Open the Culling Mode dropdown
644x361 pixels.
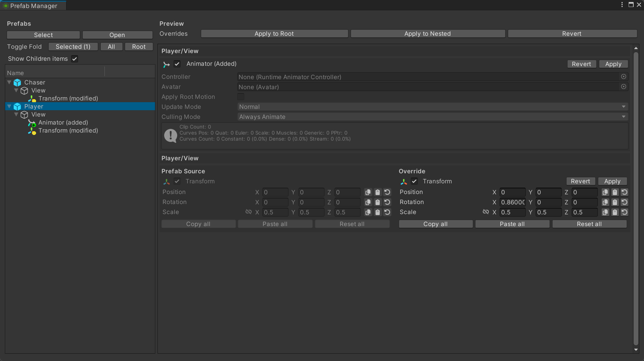[432, 117]
